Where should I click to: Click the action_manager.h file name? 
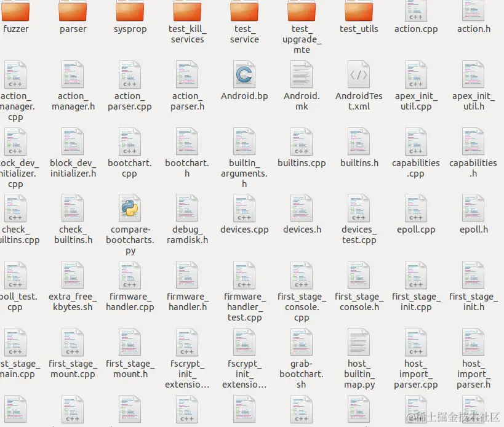point(73,101)
